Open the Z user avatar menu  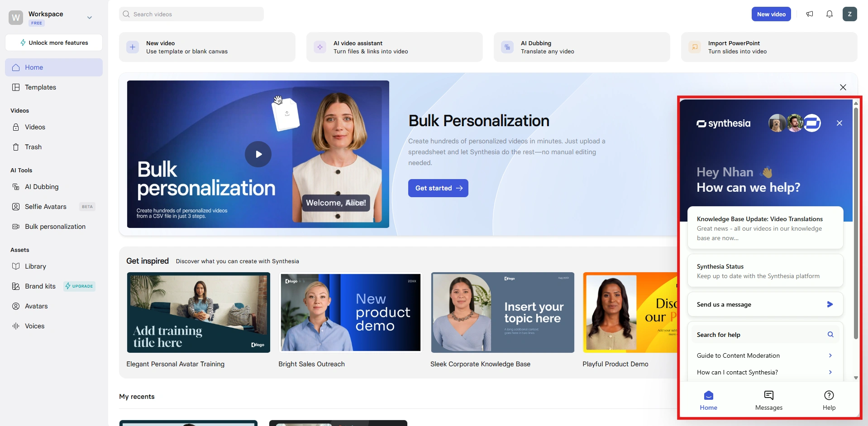coord(849,14)
